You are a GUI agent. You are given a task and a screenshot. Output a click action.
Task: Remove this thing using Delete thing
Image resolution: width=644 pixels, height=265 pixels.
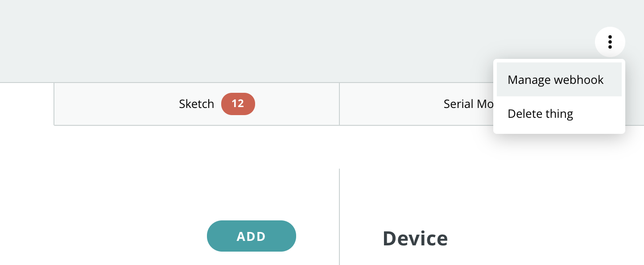(541, 114)
